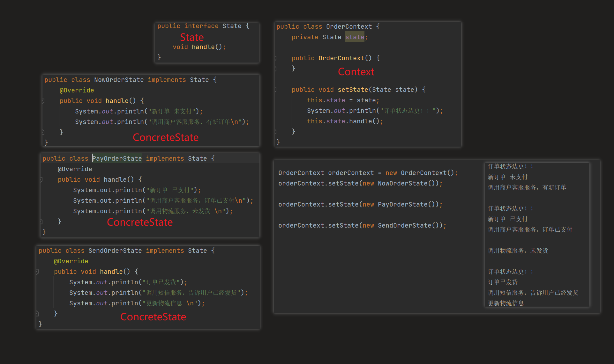Click PayOrderState class name at caret
The width and height of the screenshot is (614, 364).
click(117, 159)
